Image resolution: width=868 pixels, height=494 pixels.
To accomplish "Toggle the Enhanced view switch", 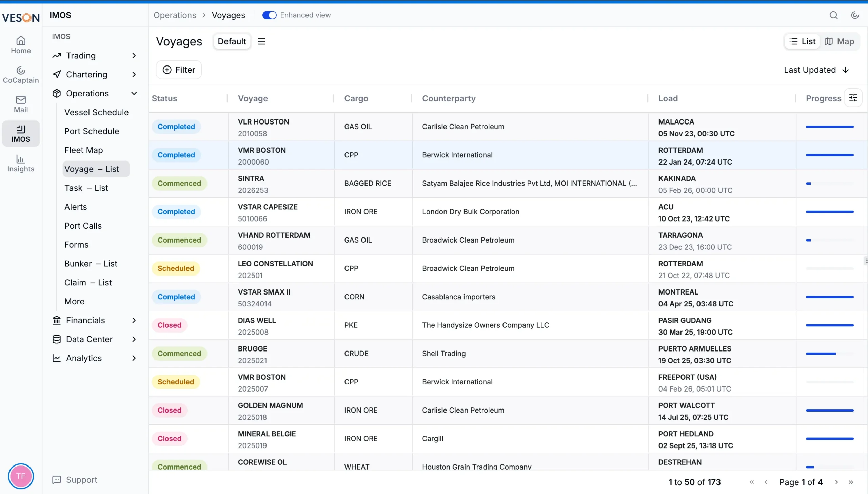I will point(269,15).
